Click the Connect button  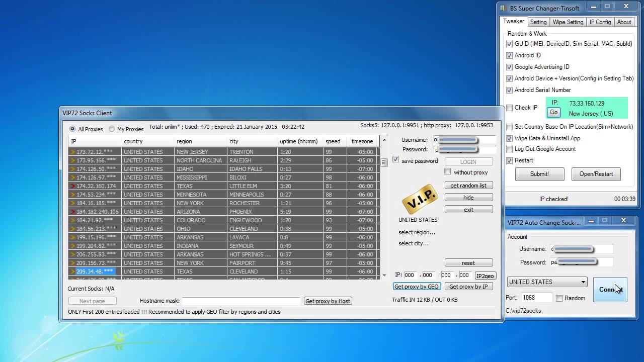coord(610,290)
